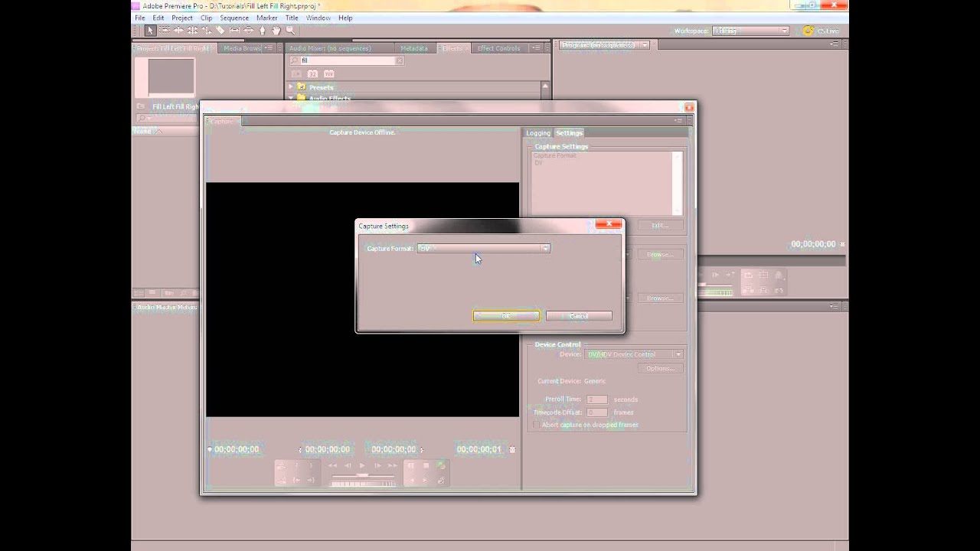
Task: Enable Abort capture on dropped frames
Action: coord(536,425)
